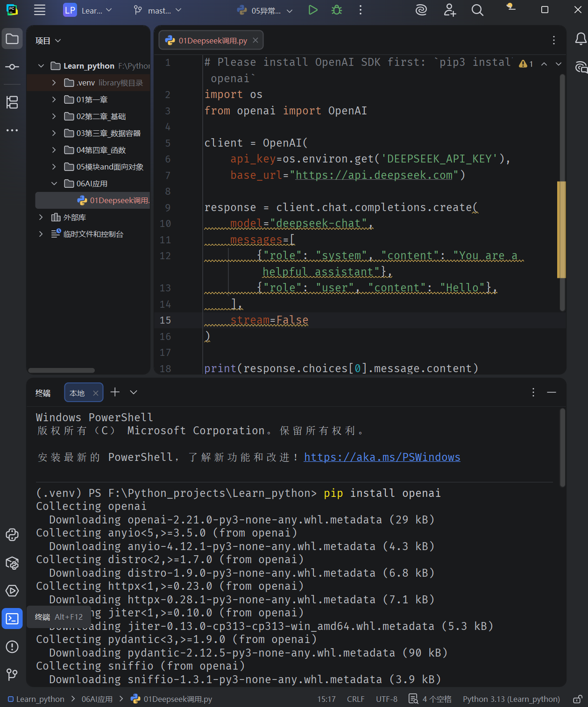Click the warning count indicator in editor
Viewport: 588px width, 707px height.
[526, 64]
